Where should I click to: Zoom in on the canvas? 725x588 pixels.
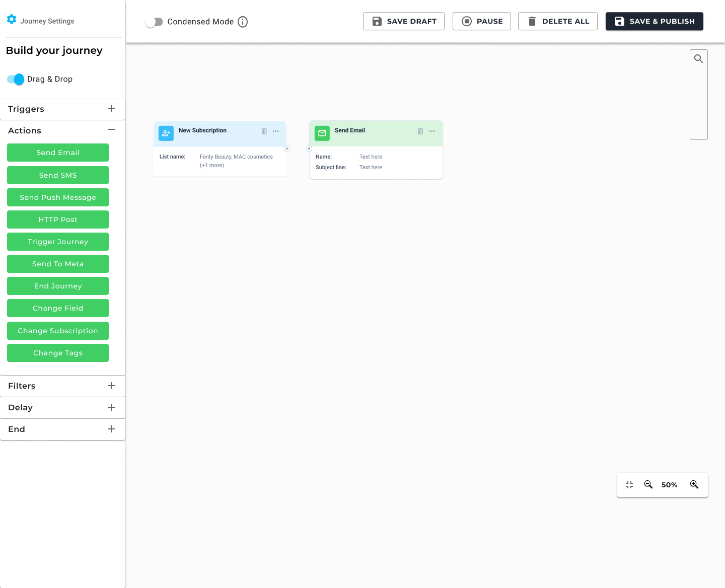click(x=694, y=484)
